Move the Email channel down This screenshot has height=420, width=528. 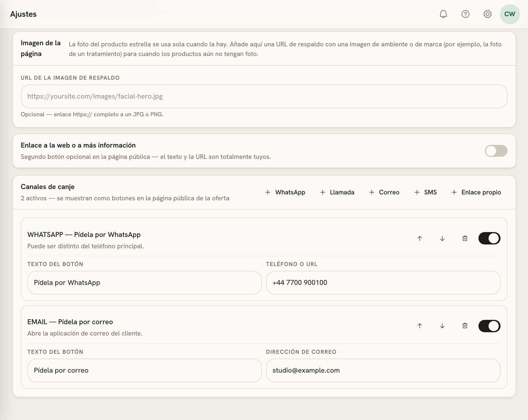[442, 326]
